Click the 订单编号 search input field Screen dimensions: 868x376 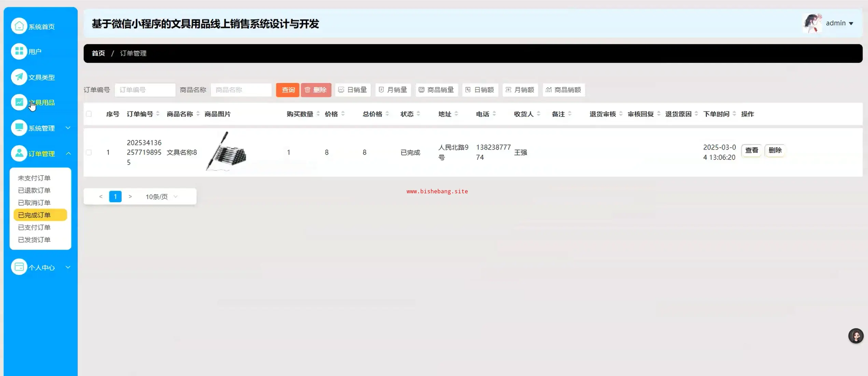click(x=145, y=90)
